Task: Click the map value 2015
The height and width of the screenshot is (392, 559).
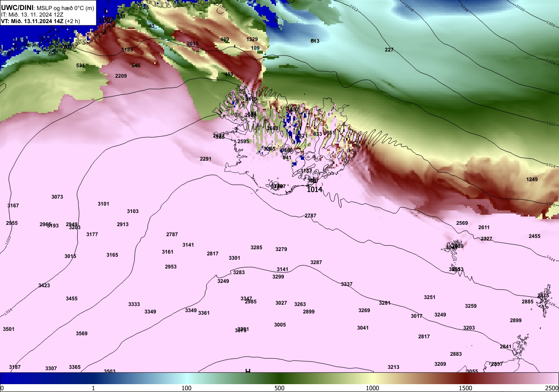Action: (x=193, y=44)
